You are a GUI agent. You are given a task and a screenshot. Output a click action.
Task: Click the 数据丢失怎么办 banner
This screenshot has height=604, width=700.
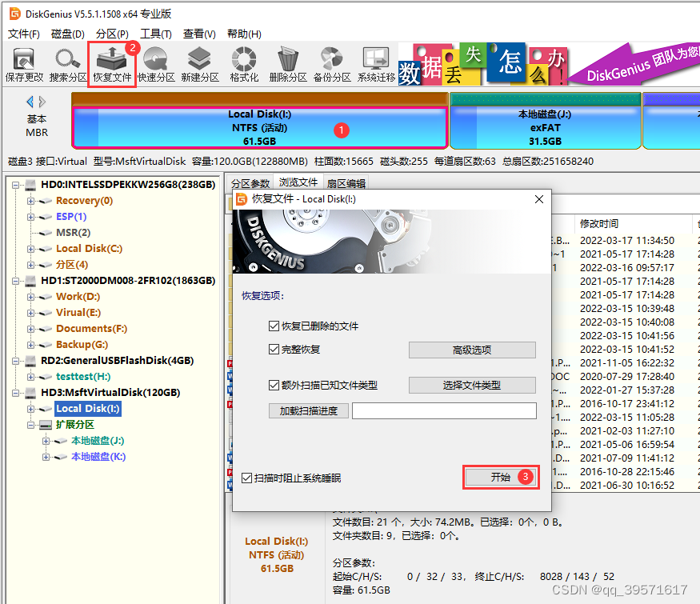483,65
